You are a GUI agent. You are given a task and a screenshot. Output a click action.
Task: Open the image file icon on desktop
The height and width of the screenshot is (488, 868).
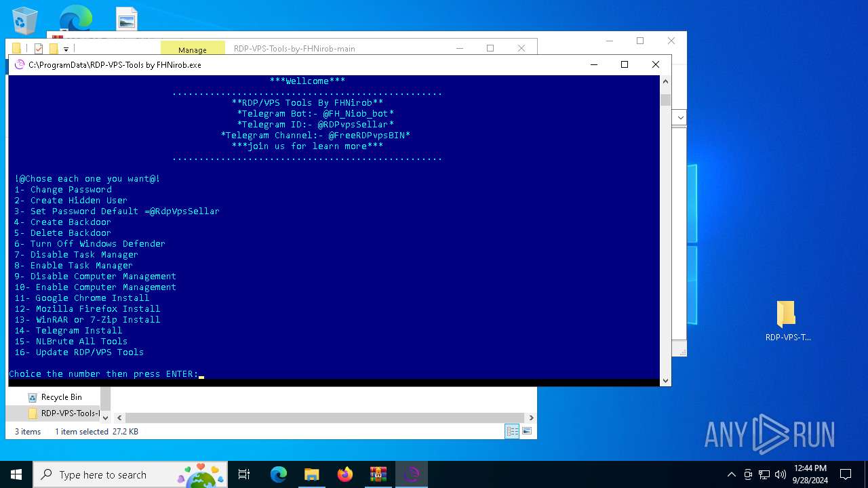tap(126, 19)
